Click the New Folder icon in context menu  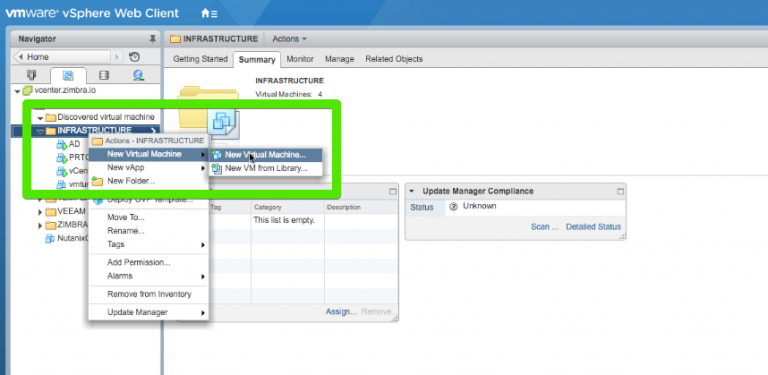97,181
